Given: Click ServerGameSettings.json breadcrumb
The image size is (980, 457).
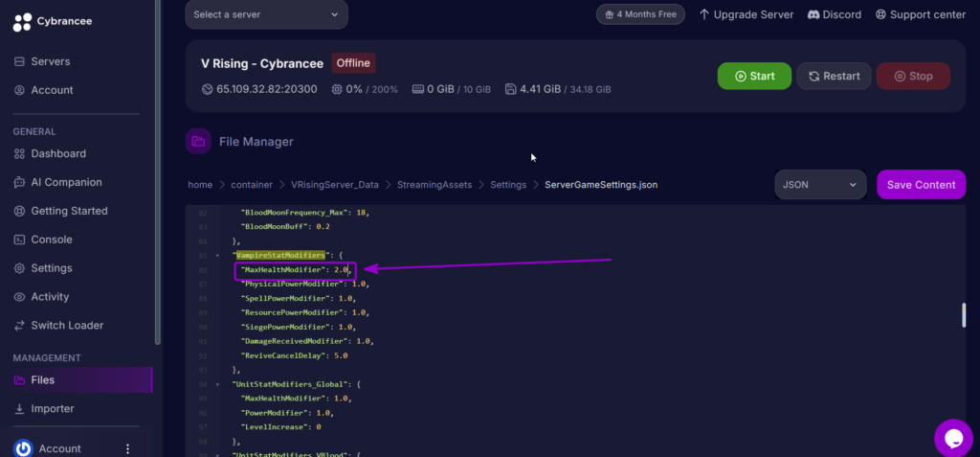Looking at the screenshot, I should [x=601, y=185].
